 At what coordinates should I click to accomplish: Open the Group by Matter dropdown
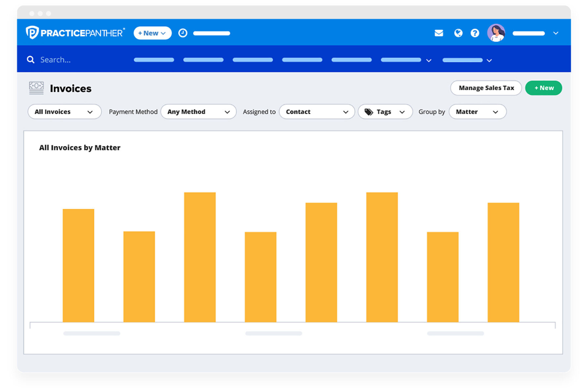(478, 112)
